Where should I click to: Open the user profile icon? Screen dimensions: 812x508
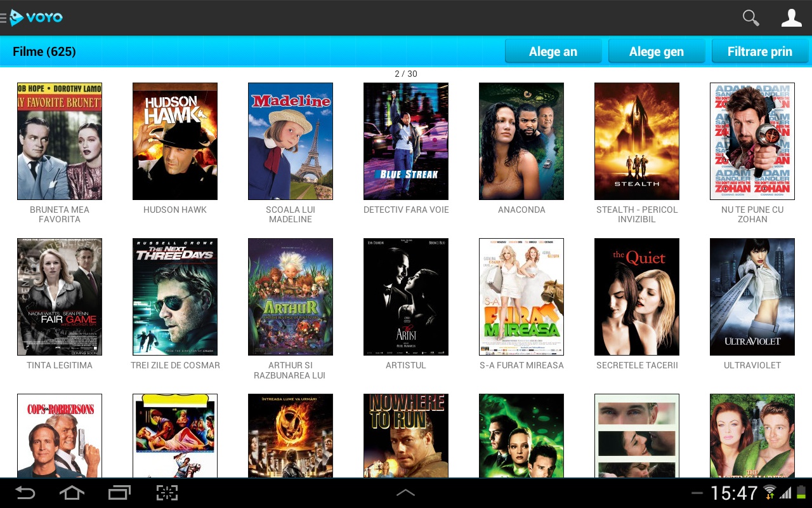tap(792, 18)
